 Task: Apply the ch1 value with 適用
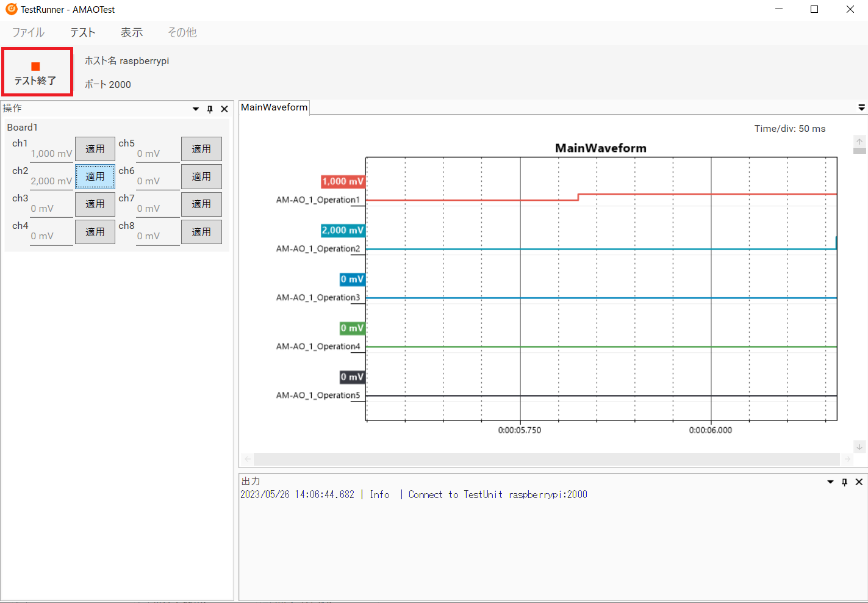coord(95,149)
